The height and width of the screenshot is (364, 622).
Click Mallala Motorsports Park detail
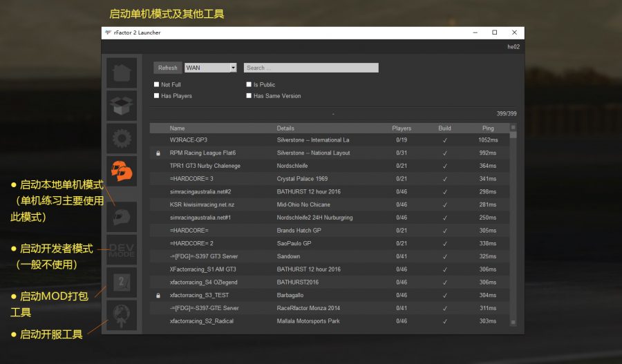[x=308, y=321]
